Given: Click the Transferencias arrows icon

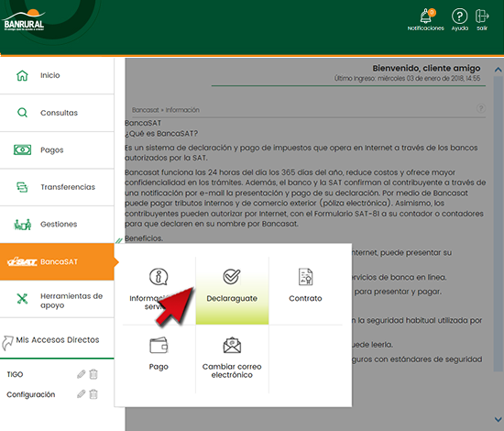Looking at the screenshot, I should 22,187.
